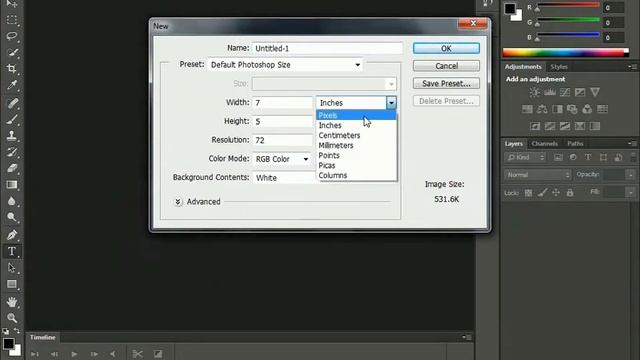Toggle lock transparent pixels
The height and width of the screenshot is (360, 640).
pyautogui.click(x=528, y=193)
